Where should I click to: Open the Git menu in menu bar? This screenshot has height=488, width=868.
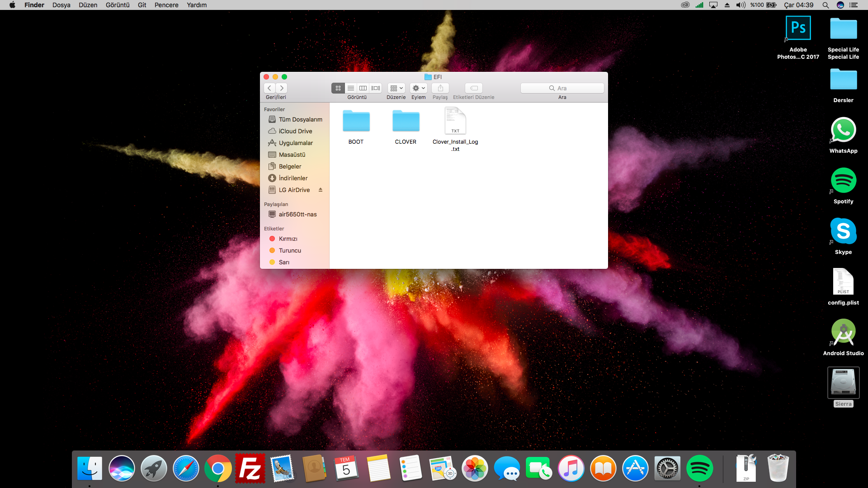point(142,5)
